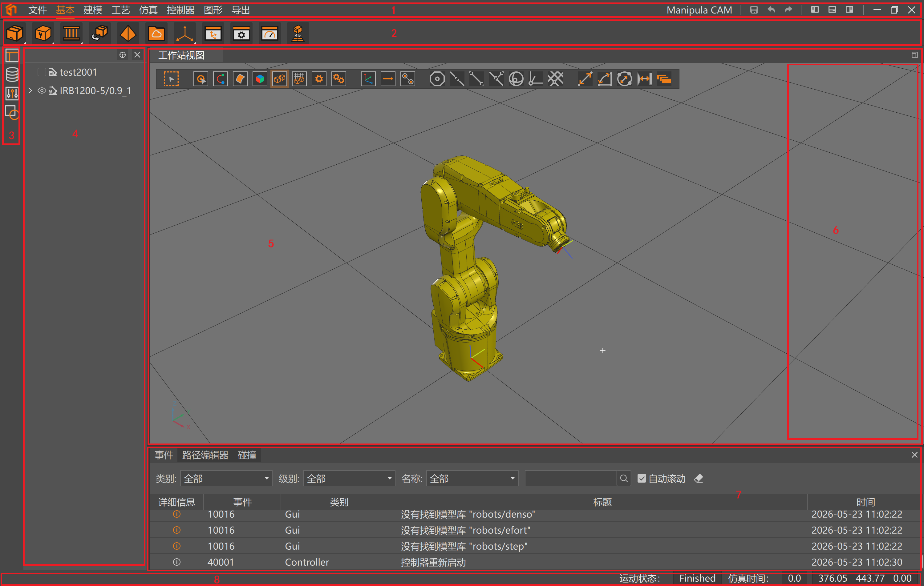Enable the angle corner snap tool
The height and width of the screenshot is (586, 924).
click(536, 79)
